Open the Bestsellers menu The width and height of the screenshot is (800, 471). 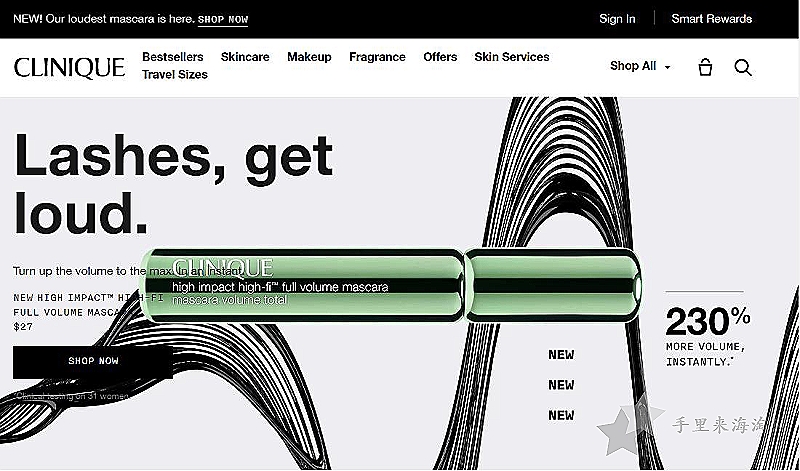(172, 57)
